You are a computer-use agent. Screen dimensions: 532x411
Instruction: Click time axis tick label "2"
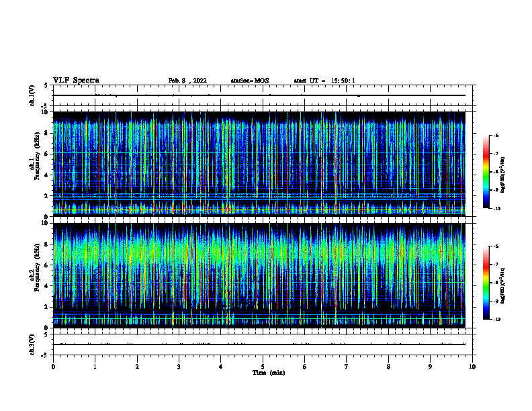coord(137,367)
